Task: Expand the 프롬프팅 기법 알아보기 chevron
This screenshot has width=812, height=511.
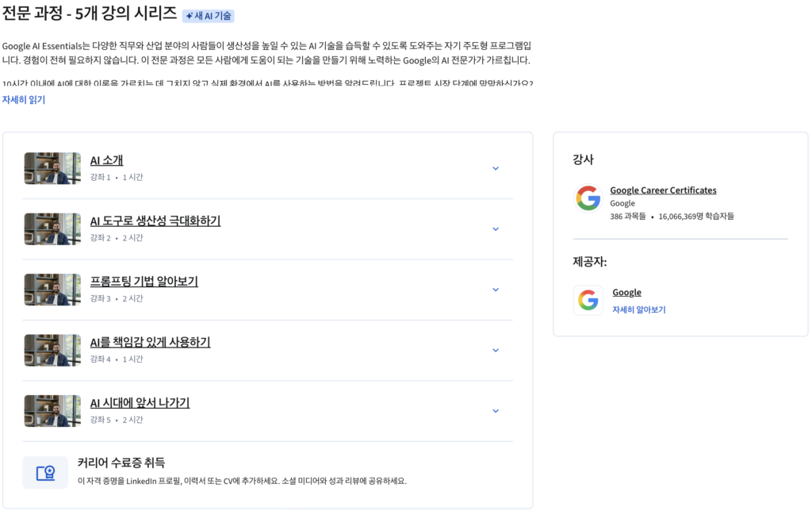Action: (x=496, y=290)
